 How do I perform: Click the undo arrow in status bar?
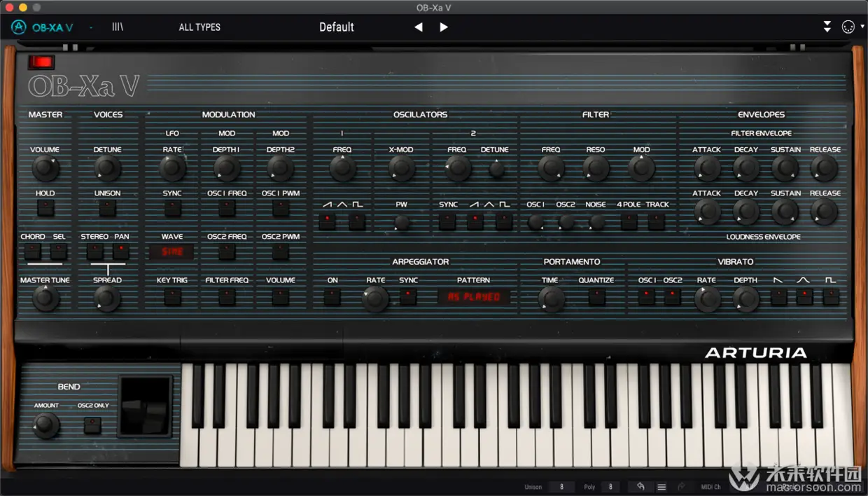click(640, 487)
